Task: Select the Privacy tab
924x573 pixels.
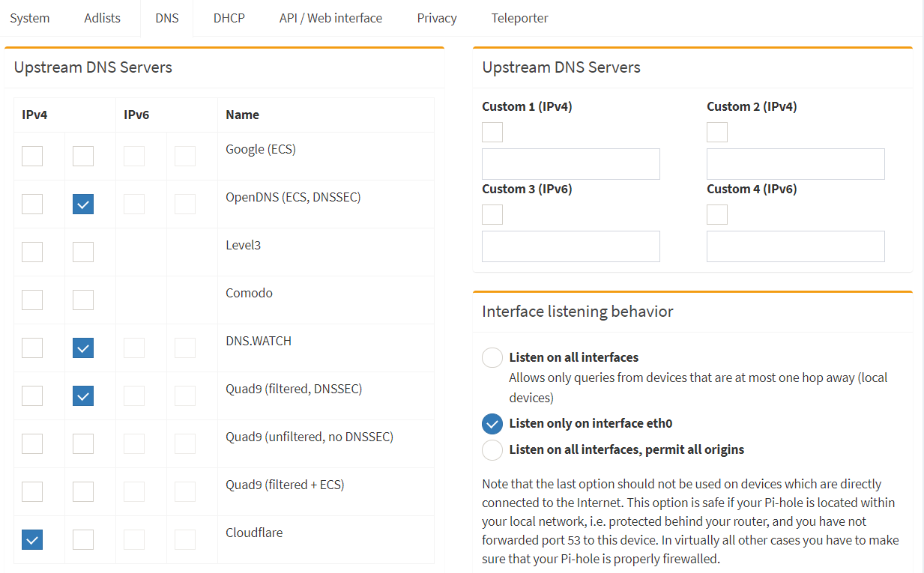Action: point(437,18)
